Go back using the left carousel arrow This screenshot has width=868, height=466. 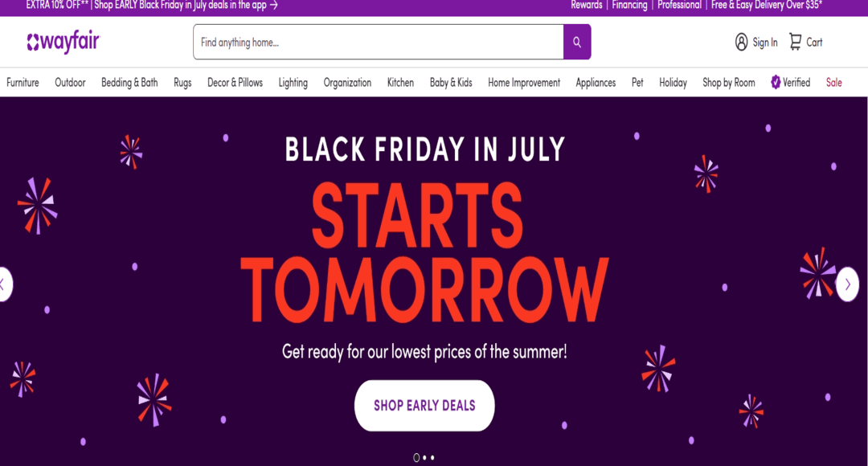tap(2, 284)
